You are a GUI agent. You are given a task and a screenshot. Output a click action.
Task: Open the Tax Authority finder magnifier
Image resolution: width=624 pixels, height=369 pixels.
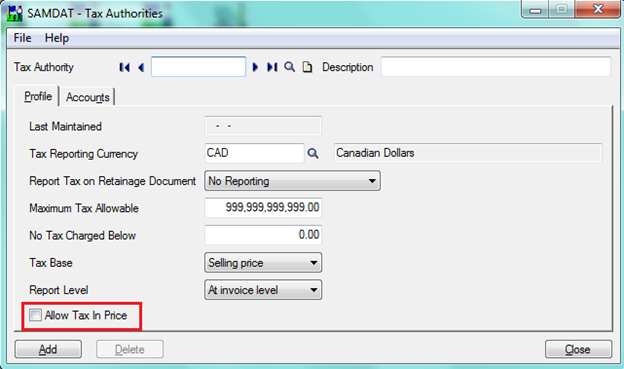[289, 67]
